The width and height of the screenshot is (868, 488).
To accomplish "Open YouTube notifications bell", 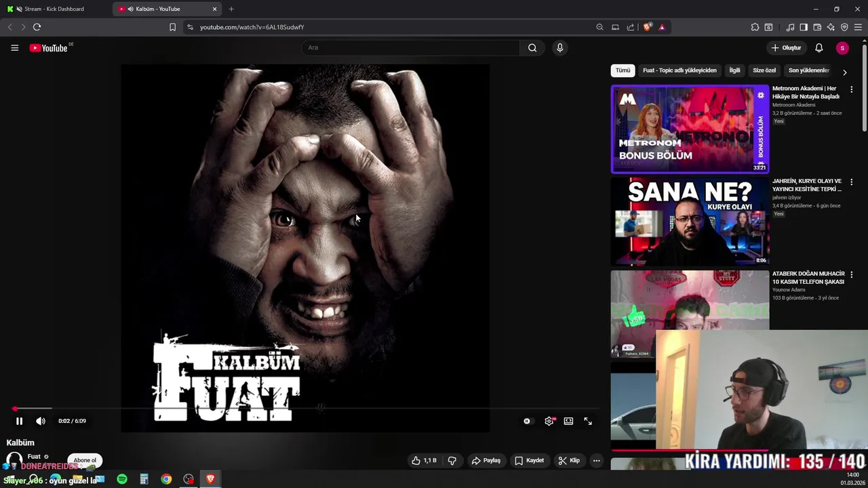I will [818, 47].
